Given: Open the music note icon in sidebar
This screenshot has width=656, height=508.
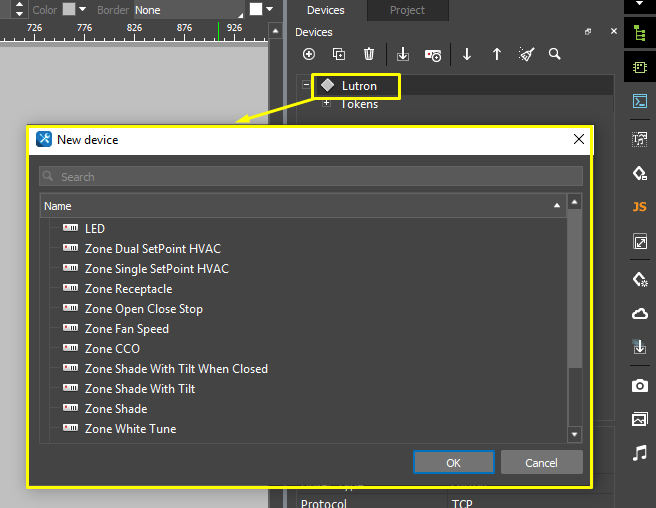Looking at the screenshot, I should pos(639,453).
